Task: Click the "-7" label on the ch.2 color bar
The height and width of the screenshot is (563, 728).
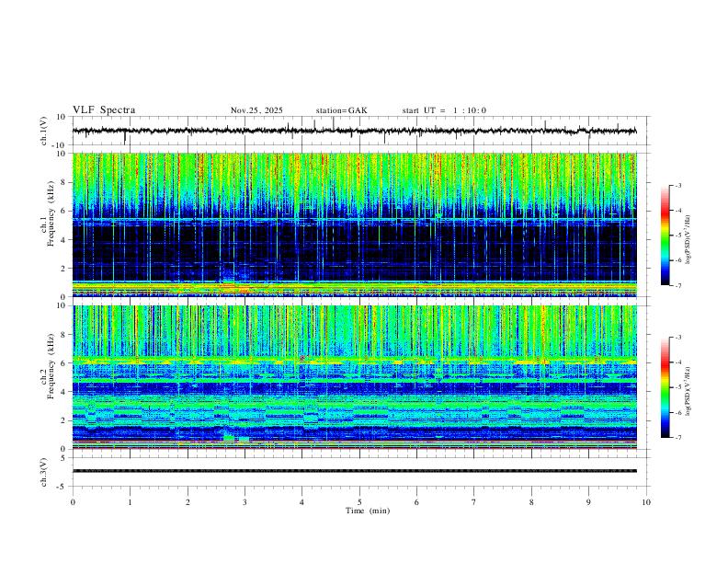Action: [x=677, y=438]
